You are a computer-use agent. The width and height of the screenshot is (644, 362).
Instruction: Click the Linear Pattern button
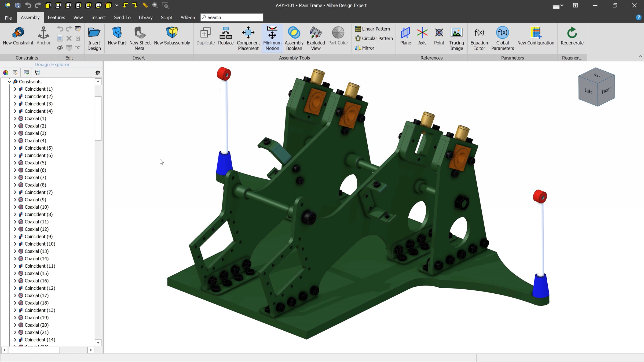tap(372, 29)
